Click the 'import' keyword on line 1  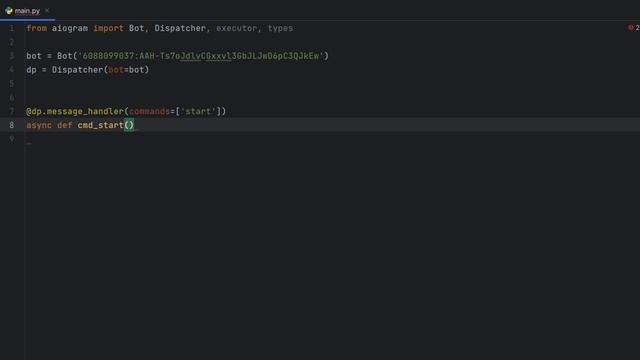108,28
